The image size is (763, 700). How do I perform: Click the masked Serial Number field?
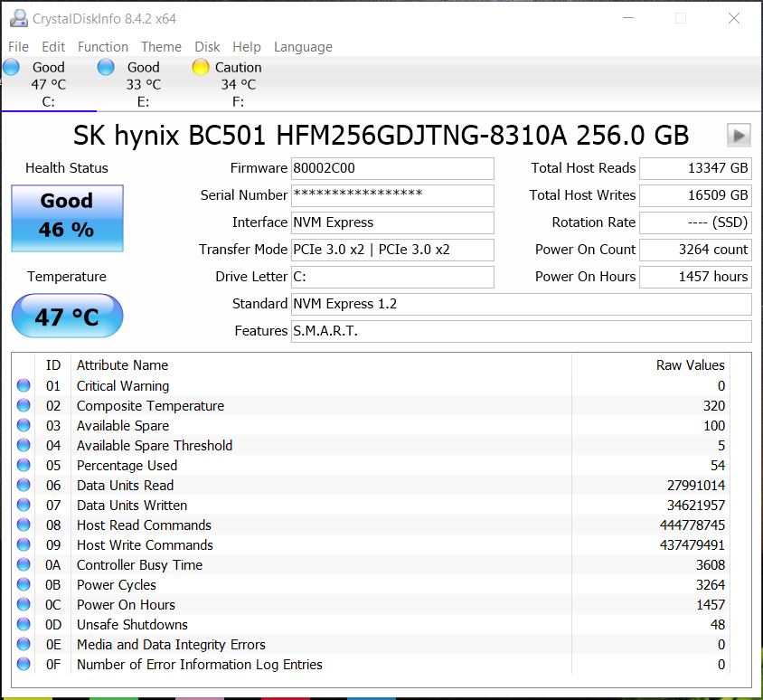click(392, 195)
